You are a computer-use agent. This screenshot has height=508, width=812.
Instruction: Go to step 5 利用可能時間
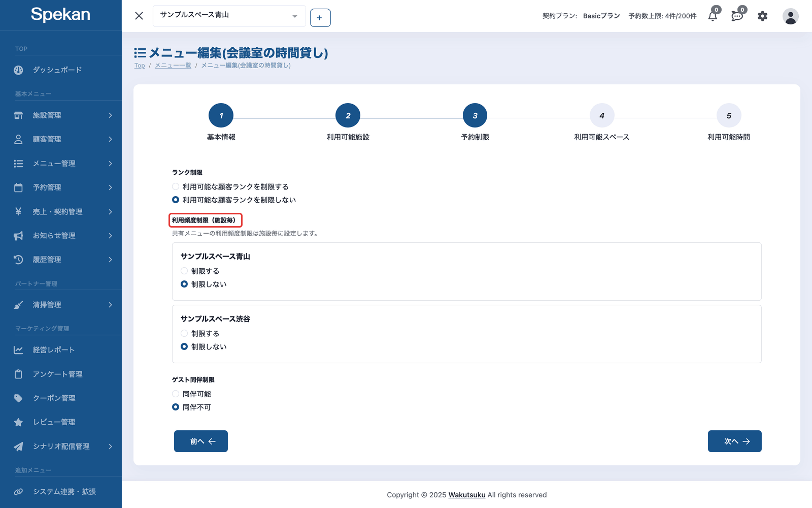729,116
